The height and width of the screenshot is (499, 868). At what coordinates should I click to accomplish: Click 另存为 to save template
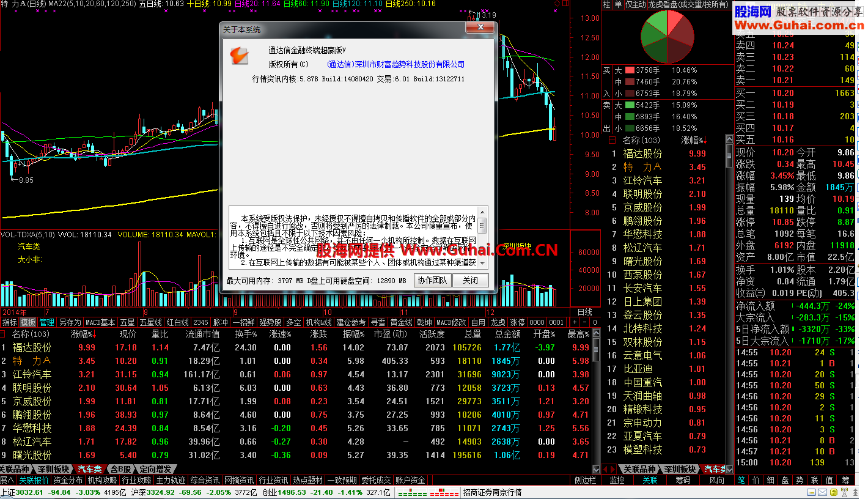tap(70, 322)
